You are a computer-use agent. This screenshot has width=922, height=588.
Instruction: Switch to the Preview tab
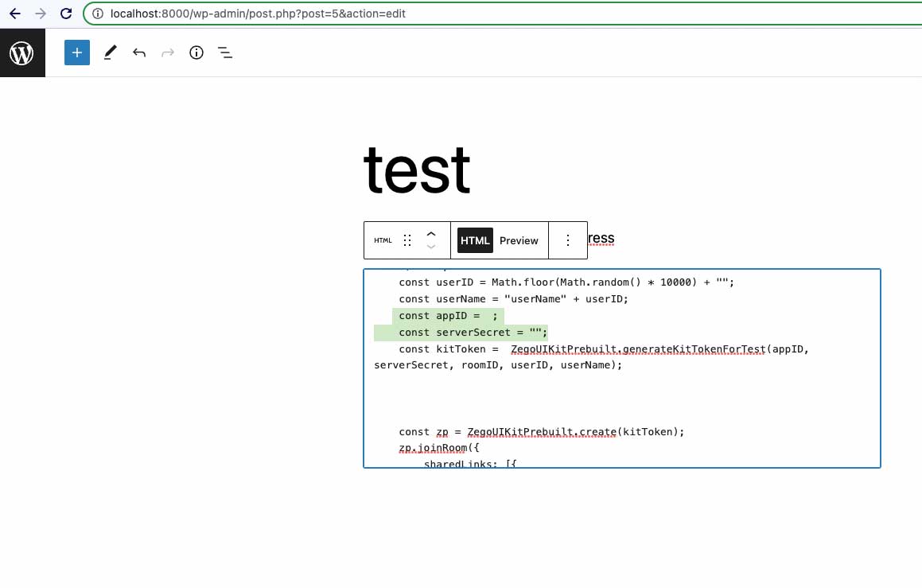tap(519, 240)
